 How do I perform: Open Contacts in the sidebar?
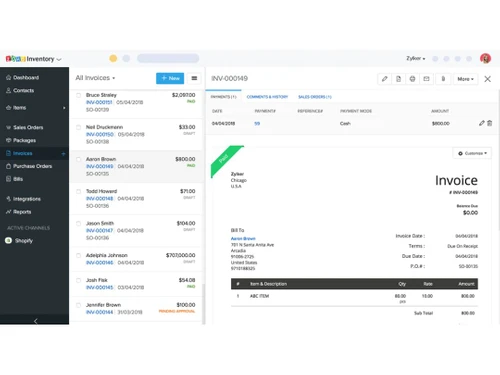click(20, 90)
